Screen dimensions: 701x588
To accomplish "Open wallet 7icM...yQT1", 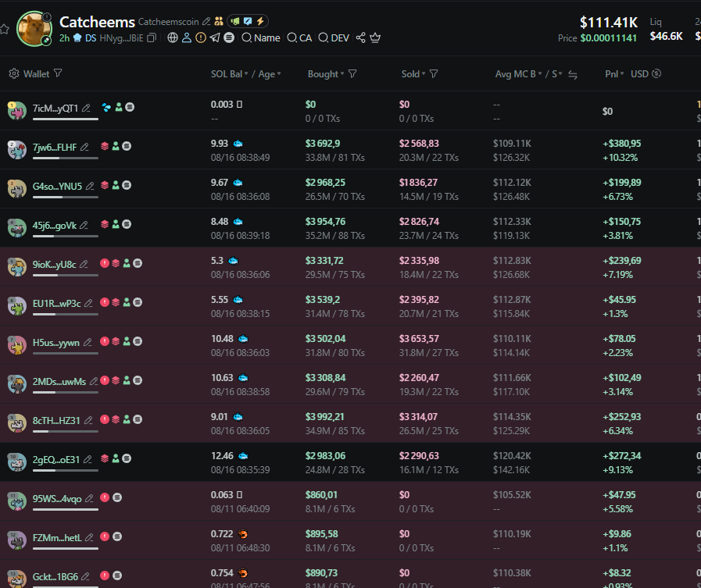I will tap(55, 109).
